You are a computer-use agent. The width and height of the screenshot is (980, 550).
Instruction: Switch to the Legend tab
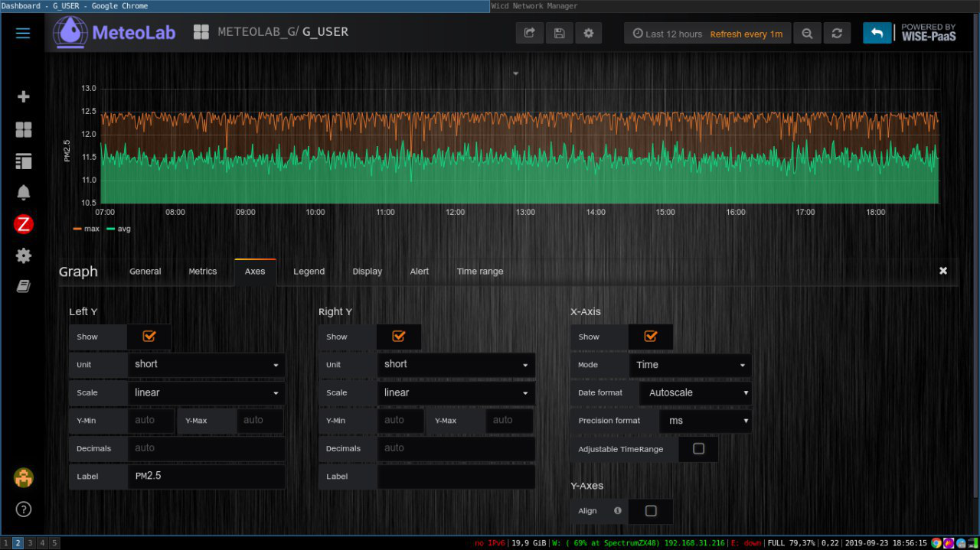pos(309,272)
